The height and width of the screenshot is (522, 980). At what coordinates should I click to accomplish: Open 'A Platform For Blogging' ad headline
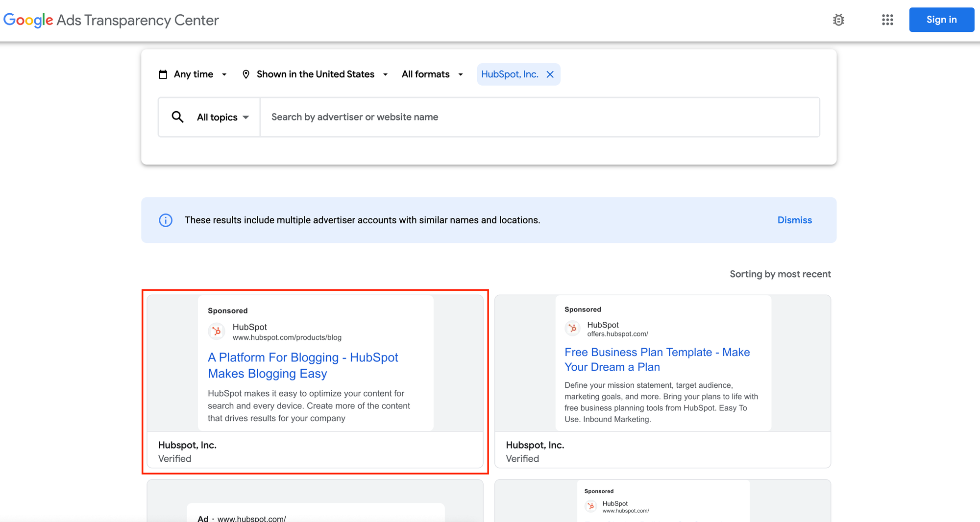click(303, 365)
